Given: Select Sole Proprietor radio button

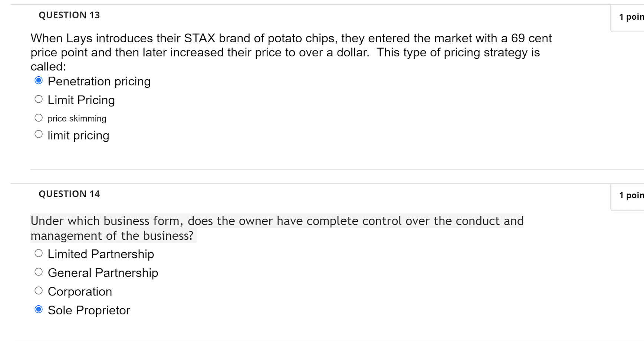Looking at the screenshot, I should 38,309.
